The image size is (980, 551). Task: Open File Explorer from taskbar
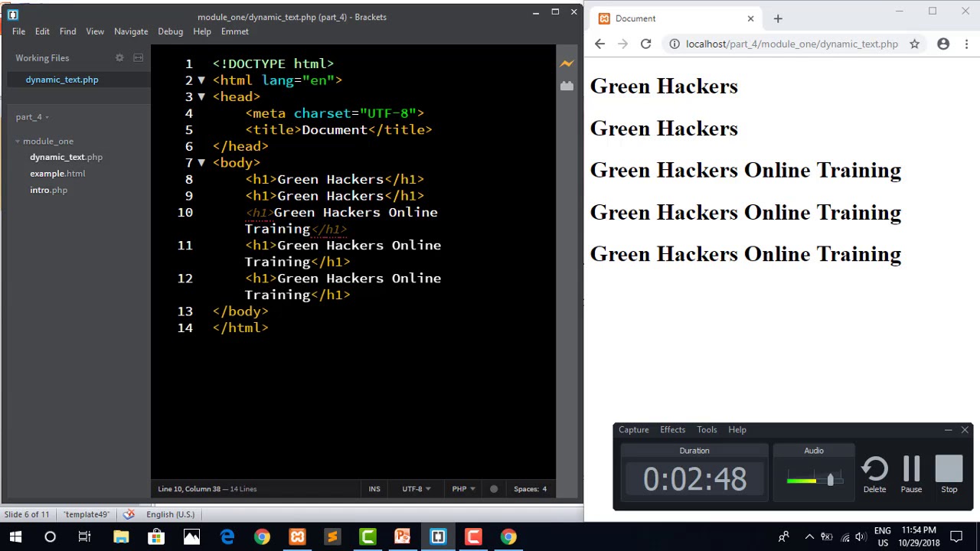point(121,536)
